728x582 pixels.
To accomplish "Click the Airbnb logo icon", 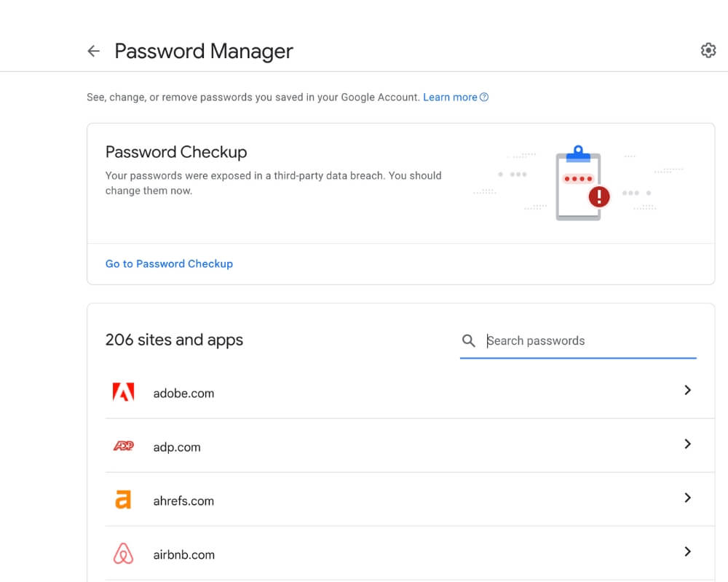I will click(x=122, y=553).
